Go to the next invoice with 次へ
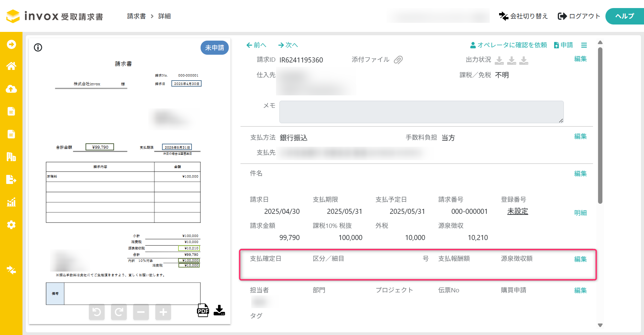Image resolution: width=644 pixels, height=335 pixels. pos(288,45)
